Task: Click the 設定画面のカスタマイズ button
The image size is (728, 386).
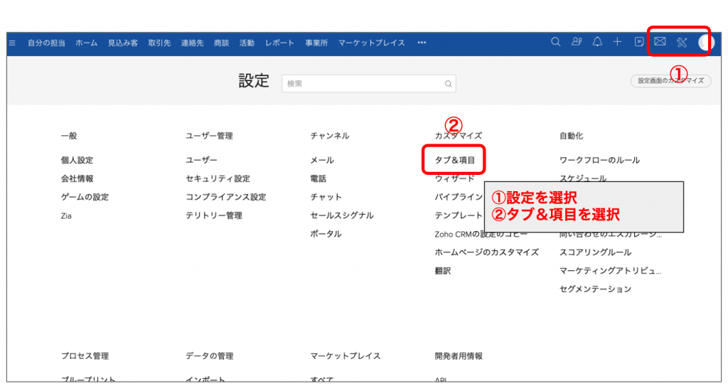Action: tap(670, 81)
